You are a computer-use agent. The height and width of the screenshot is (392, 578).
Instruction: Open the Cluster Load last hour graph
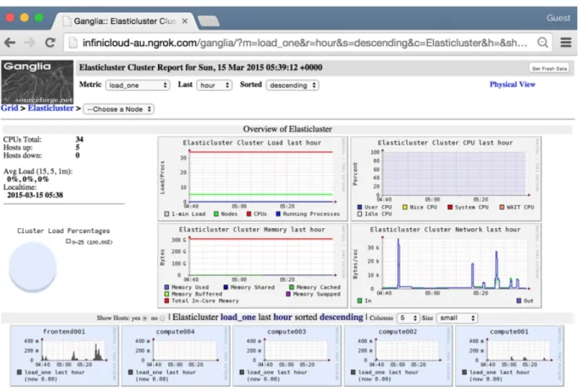(253, 178)
